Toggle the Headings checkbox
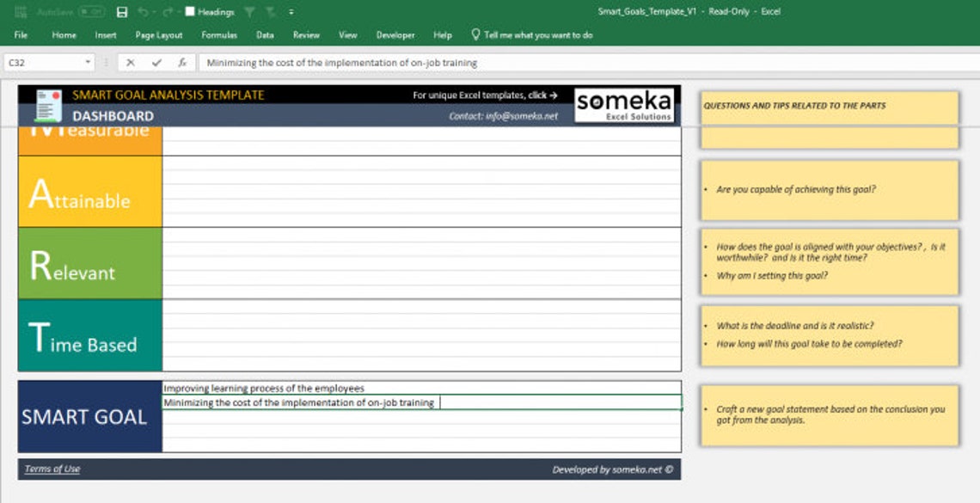Image resolution: width=980 pixels, height=503 pixels. 190,12
